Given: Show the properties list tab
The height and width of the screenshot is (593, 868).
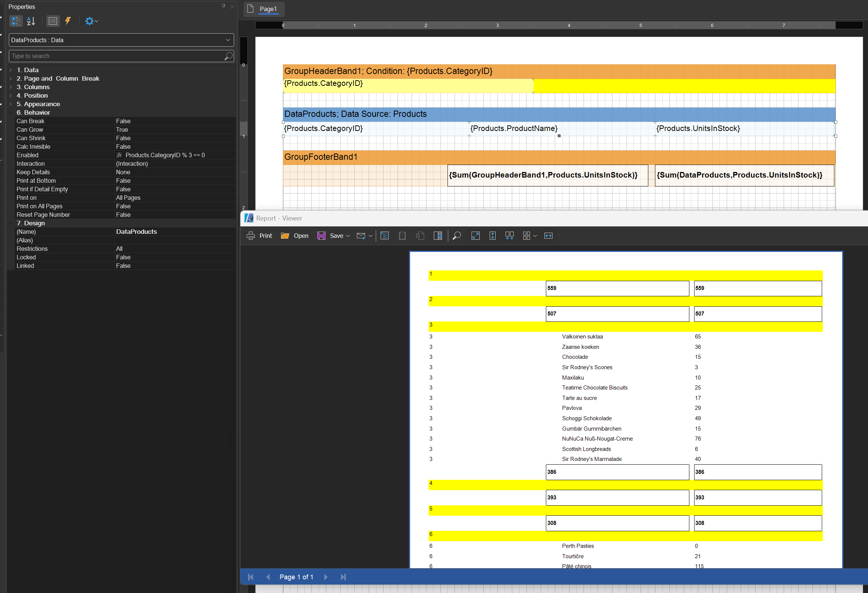Looking at the screenshot, I should (53, 21).
